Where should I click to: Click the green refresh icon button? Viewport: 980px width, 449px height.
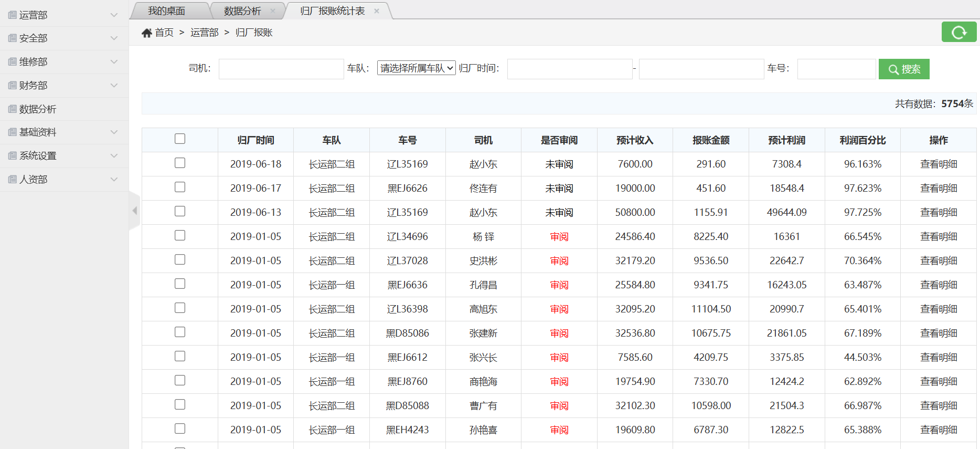pos(958,32)
